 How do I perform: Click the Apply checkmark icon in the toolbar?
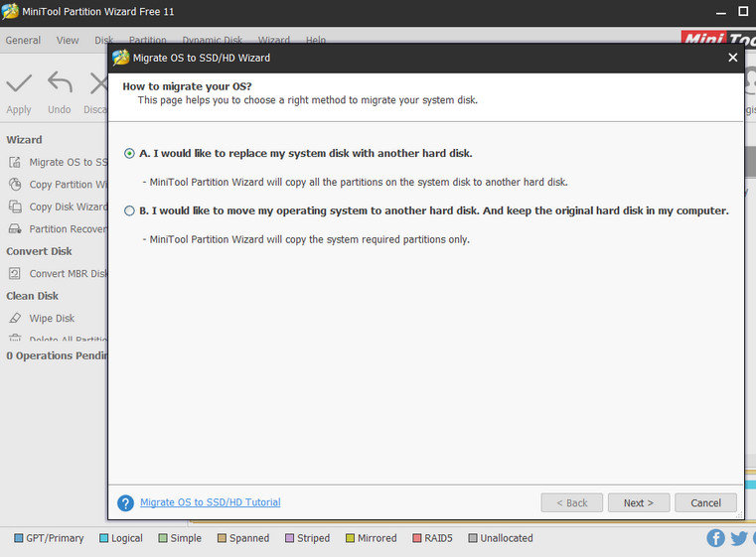[x=19, y=82]
